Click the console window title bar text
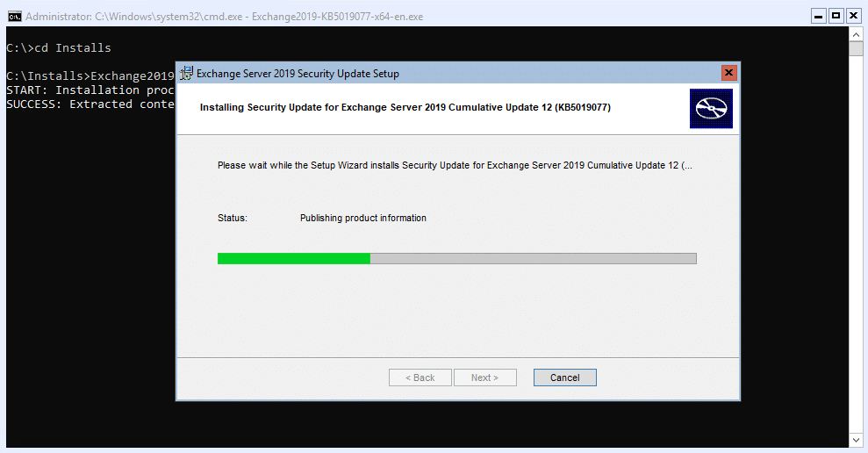 click(224, 17)
